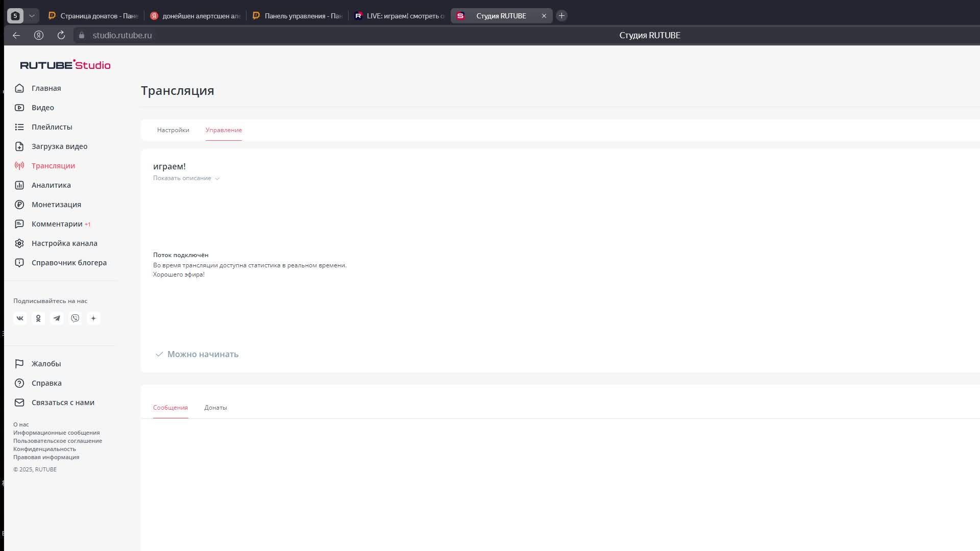Click the Трансляция page heading
The image size is (980, 551).
[178, 91]
